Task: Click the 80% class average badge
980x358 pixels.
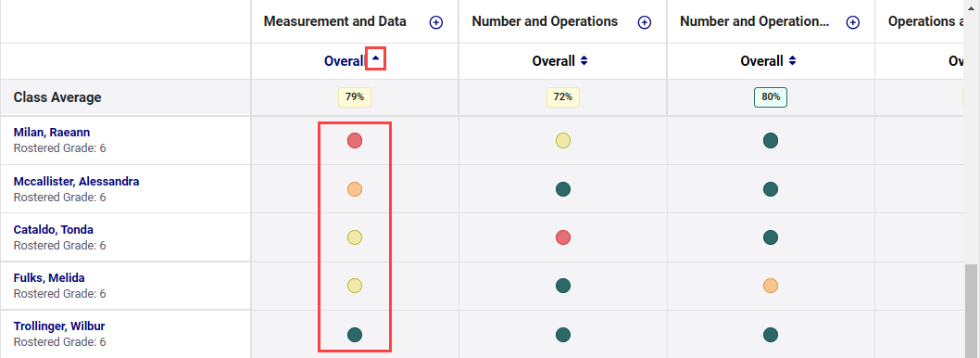Action: pyautogui.click(x=771, y=97)
